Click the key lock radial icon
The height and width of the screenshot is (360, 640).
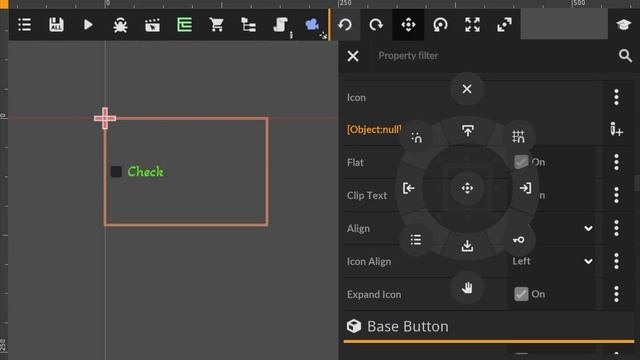pos(518,240)
